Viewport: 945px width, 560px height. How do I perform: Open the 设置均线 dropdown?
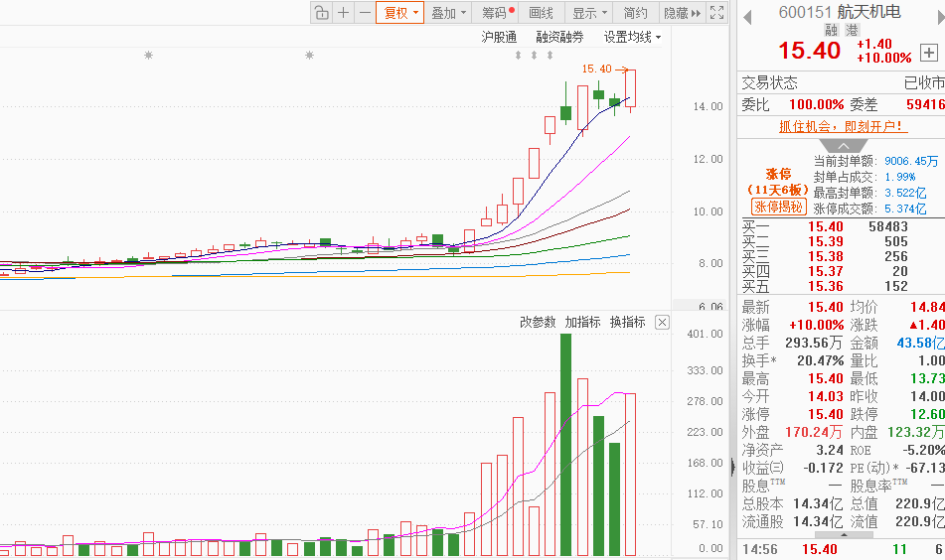632,38
